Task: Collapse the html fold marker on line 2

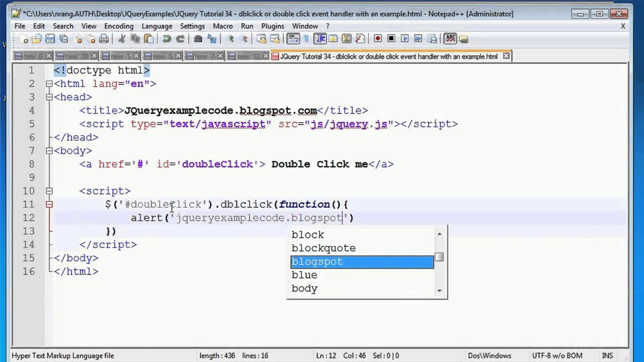Action: coord(49,83)
